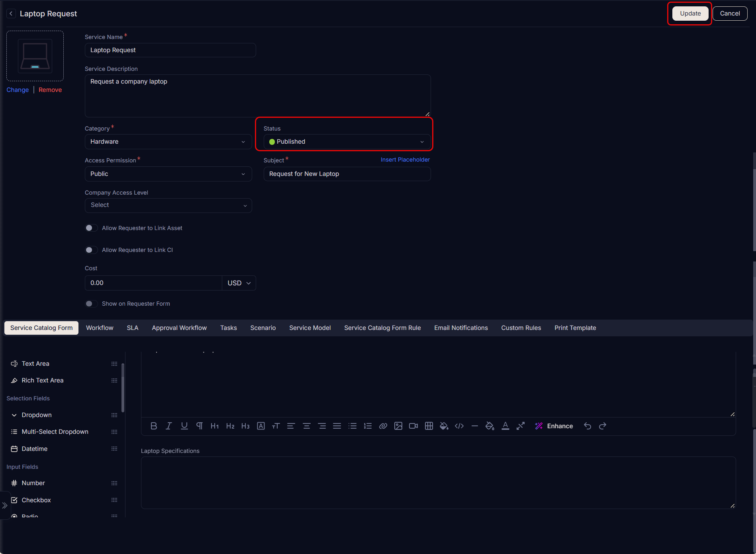Apply underline formatting in the editor toolbar

point(184,426)
